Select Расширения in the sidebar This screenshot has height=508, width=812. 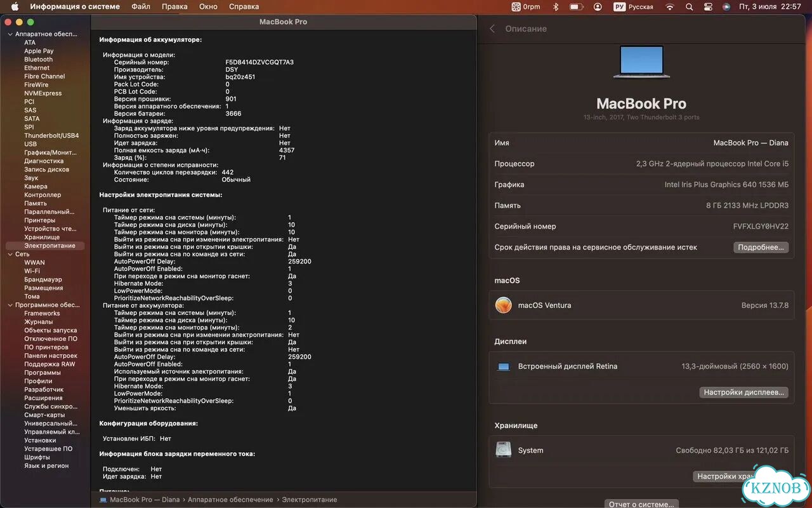(43, 398)
